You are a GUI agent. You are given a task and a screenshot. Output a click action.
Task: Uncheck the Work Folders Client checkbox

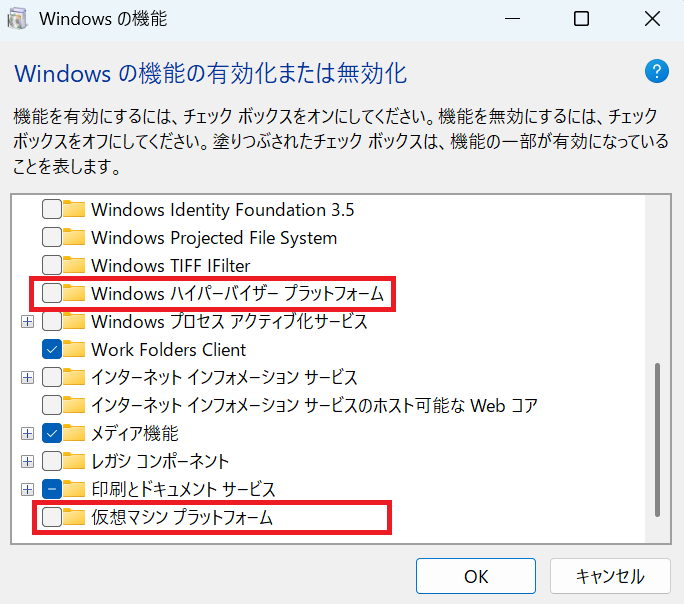point(51,350)
